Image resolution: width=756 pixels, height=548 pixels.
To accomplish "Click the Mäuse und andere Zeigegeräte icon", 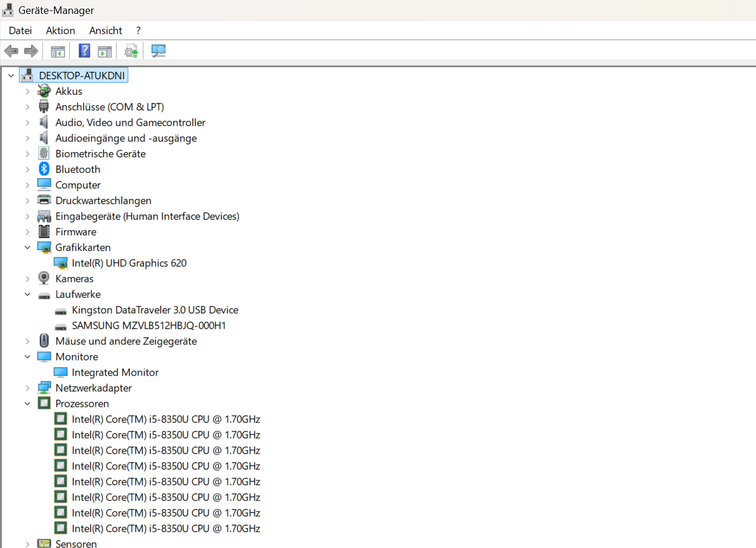I will (x=44, y=340).
